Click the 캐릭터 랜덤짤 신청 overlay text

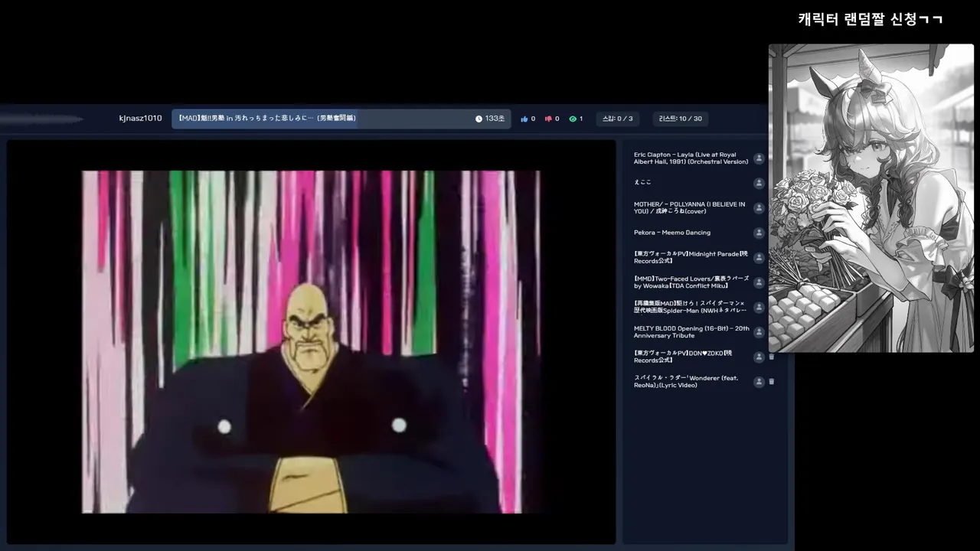click(x=871, y=19)
